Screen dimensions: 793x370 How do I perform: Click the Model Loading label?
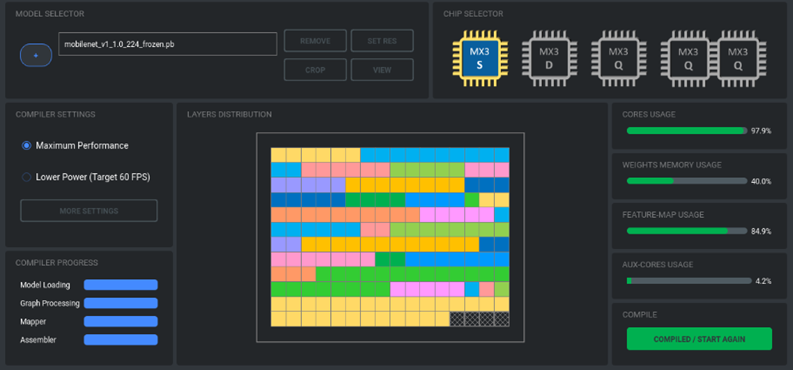45,285
